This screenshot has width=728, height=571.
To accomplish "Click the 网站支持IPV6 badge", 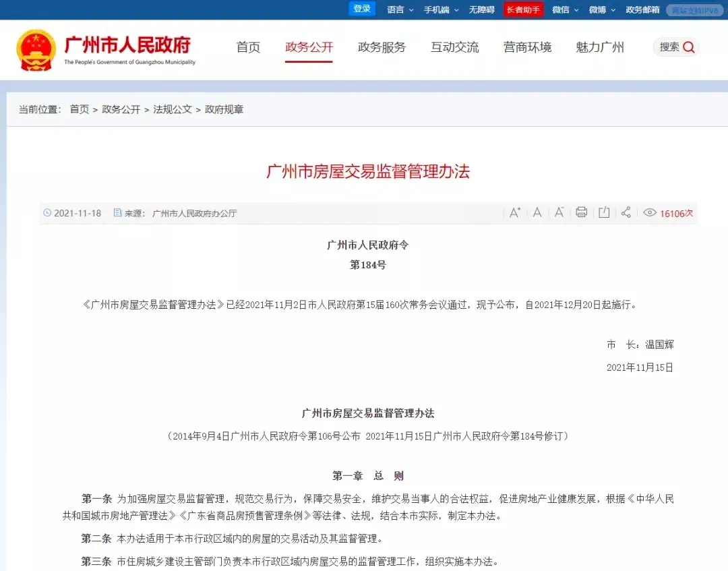I will coord(694,10).
